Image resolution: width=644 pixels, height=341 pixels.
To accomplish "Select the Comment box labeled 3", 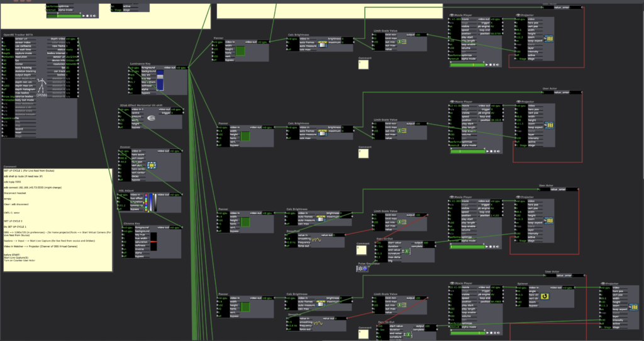I will pos(361,250).
